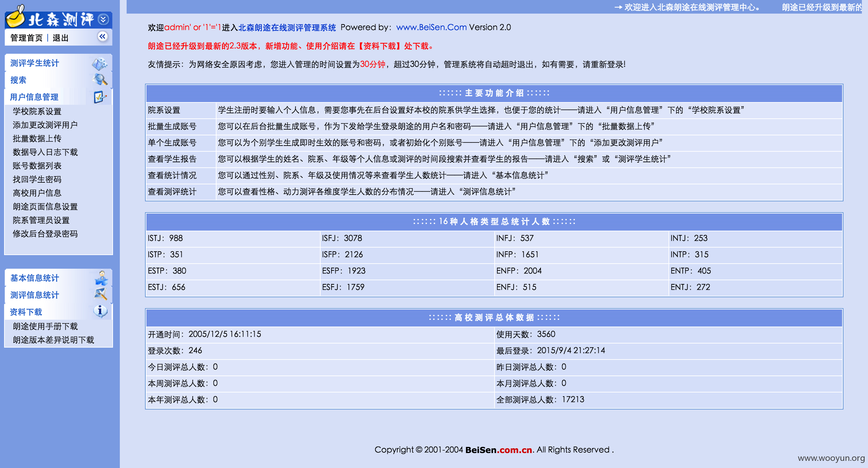This screenshot has height=468, width=868.
Task: Click the 开通时间 2005/12/5 cell
Action: (x=320, y=334)
